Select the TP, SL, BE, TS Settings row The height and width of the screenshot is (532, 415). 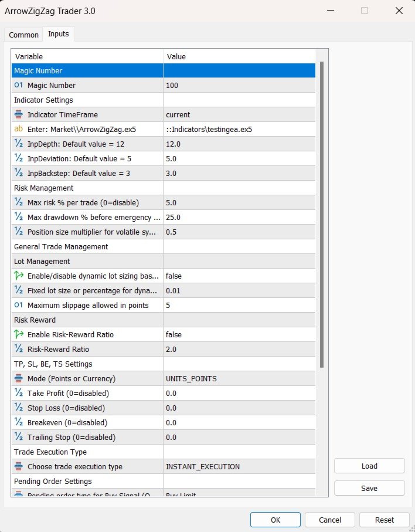click(x=164, y=364)
